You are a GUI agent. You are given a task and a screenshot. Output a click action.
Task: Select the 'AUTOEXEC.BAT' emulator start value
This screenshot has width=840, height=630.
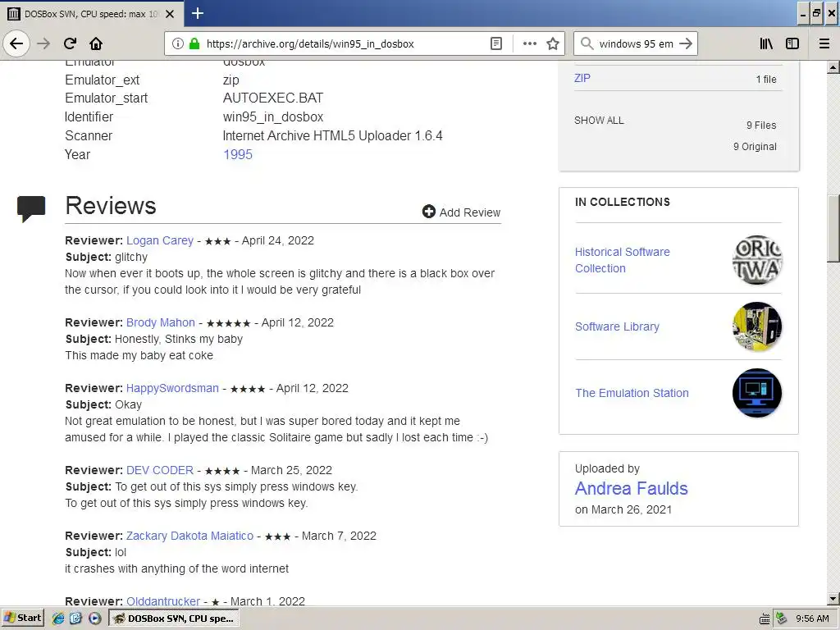273,98
